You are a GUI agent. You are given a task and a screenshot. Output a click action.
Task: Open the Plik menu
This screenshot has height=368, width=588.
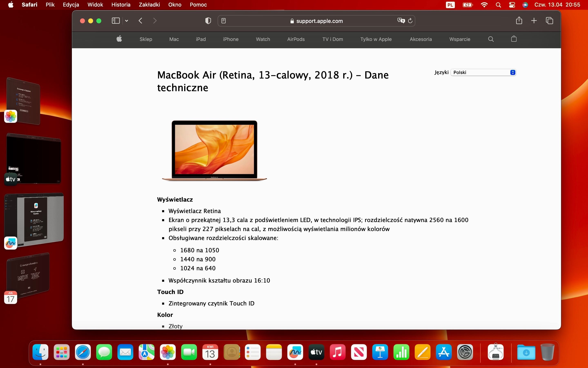50,5
